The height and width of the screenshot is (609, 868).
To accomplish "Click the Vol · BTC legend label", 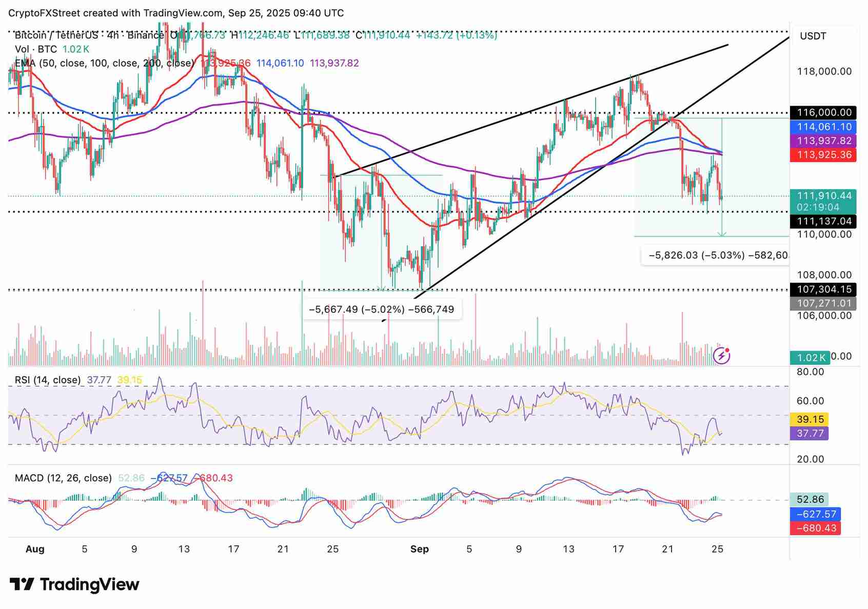I will coord(36,49).
